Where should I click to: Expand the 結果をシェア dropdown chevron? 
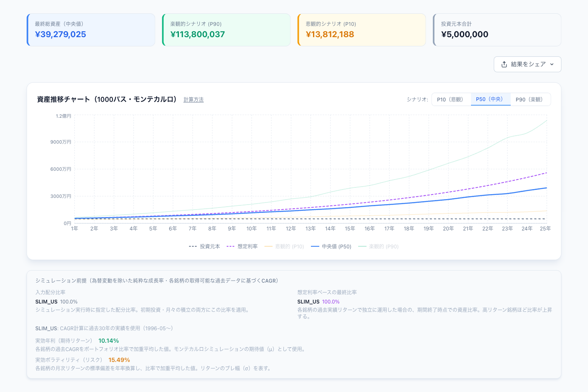(x=552, y=64)
